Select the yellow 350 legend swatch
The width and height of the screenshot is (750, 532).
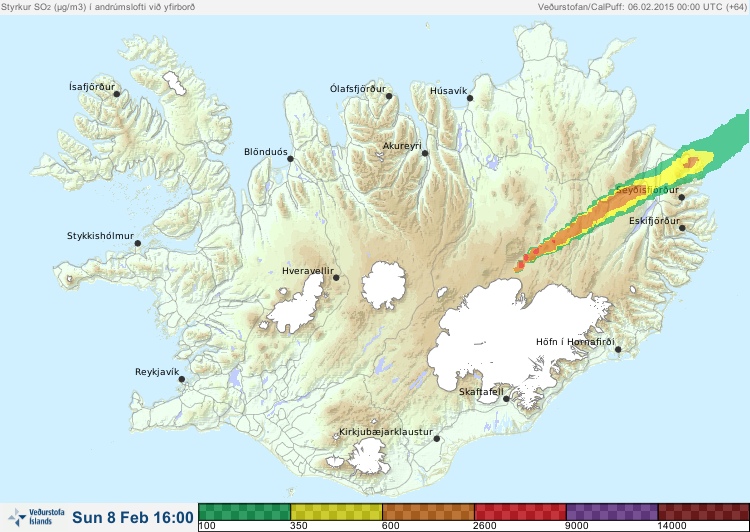(336, 512)
